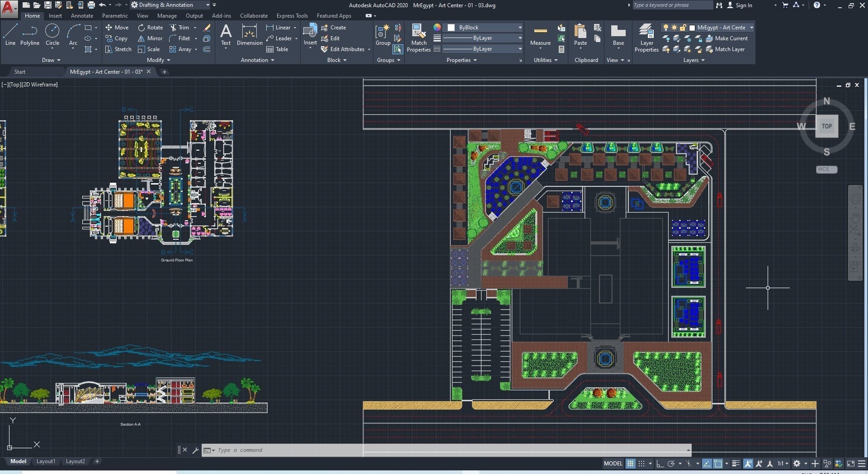The width and height of the screenshot is (868, 474).
Task: Expand the Modify panel
Action: [x=158, y=60]
